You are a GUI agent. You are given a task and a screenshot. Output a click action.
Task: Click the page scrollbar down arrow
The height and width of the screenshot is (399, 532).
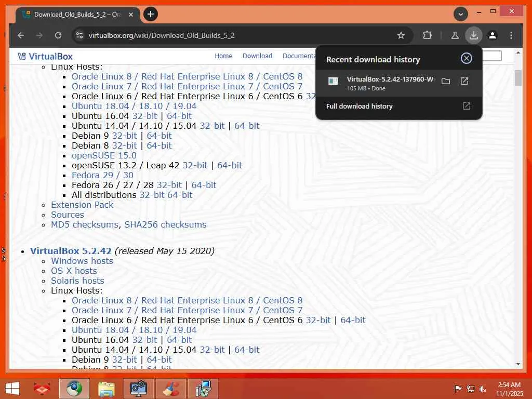tap(518, 364)
